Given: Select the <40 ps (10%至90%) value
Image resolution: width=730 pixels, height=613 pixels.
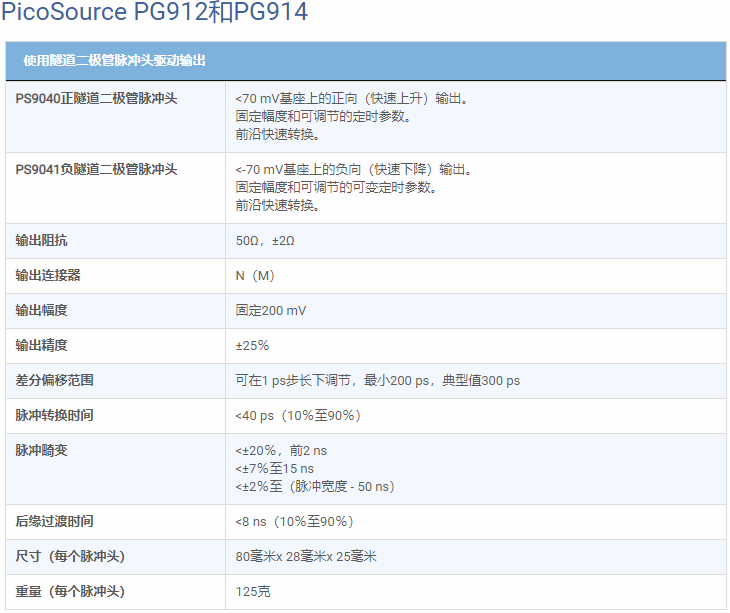Looking at the screenshot, I should [x=297, y=415].
